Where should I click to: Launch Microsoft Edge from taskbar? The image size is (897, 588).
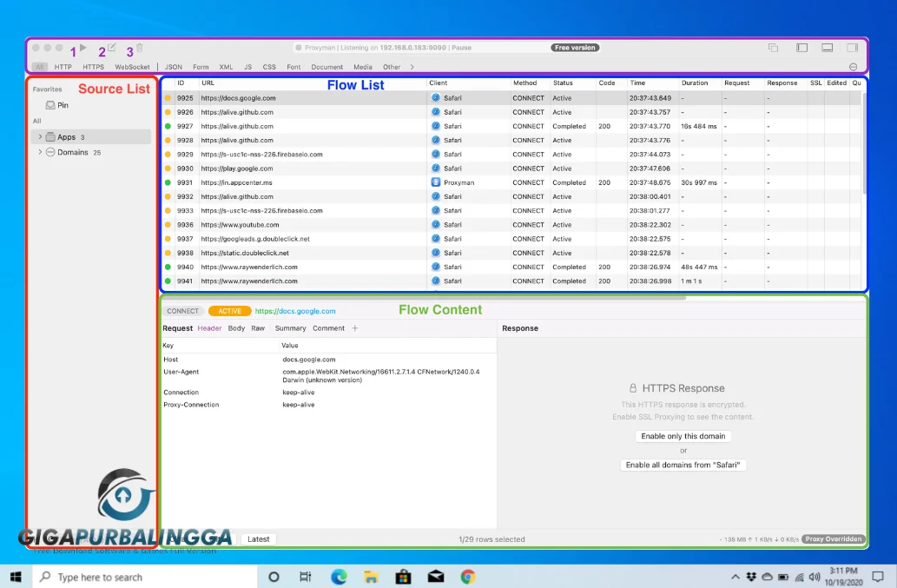pos(339,577)
